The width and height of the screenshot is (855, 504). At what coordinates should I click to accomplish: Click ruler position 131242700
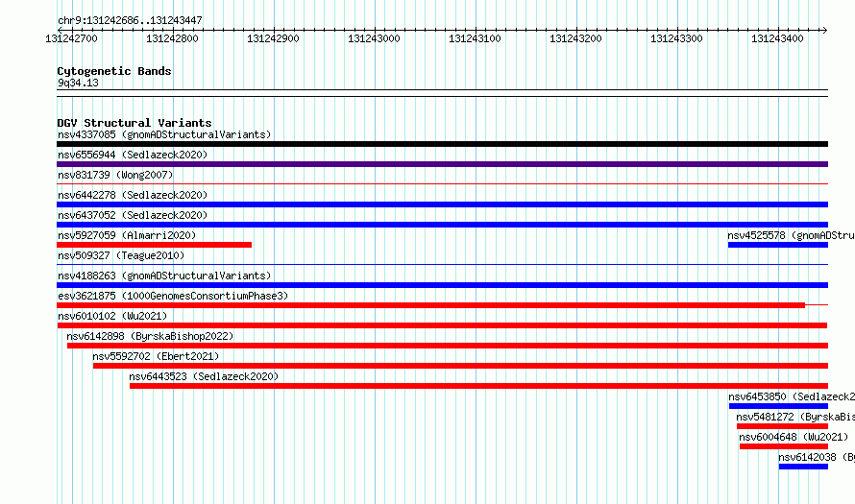click(71, 38)
